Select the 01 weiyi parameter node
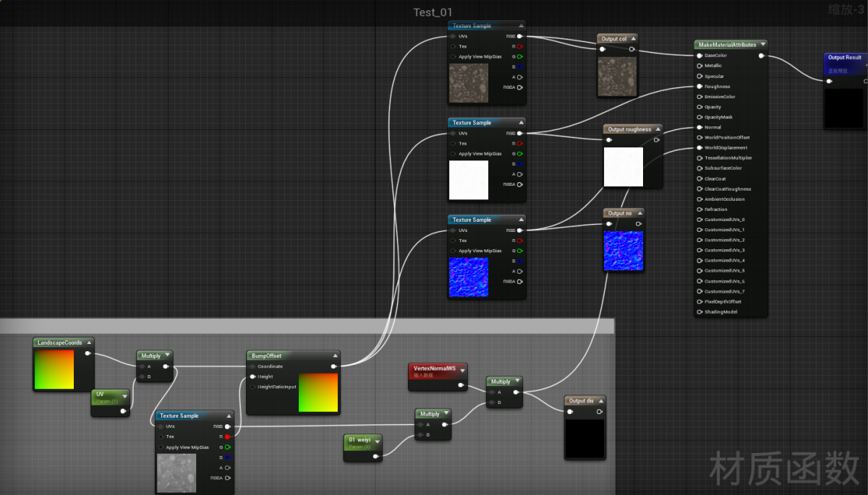The width and height of the screenshot is (868, 495). [360, 440]
